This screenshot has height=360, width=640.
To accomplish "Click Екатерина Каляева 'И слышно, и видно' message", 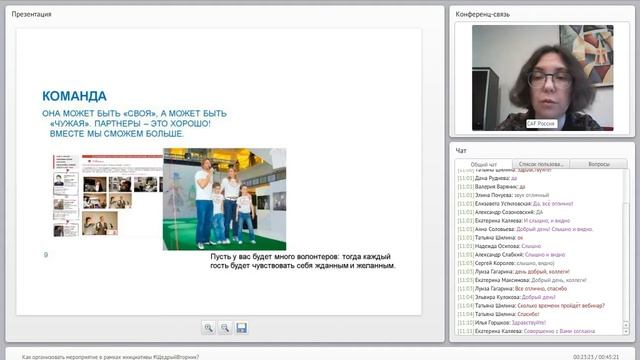I will pyautogui.click(x=513, y=220).
